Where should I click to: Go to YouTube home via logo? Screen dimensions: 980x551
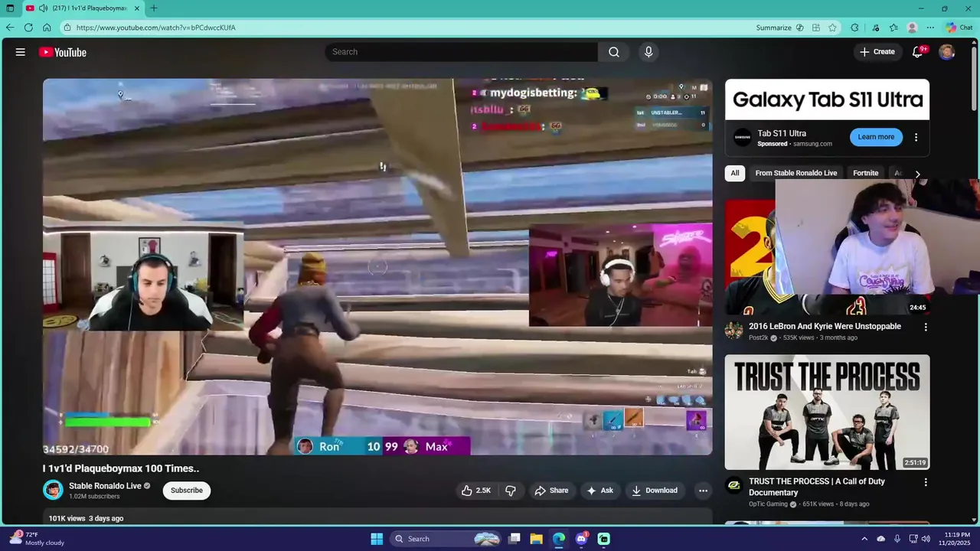coord(63,52)
